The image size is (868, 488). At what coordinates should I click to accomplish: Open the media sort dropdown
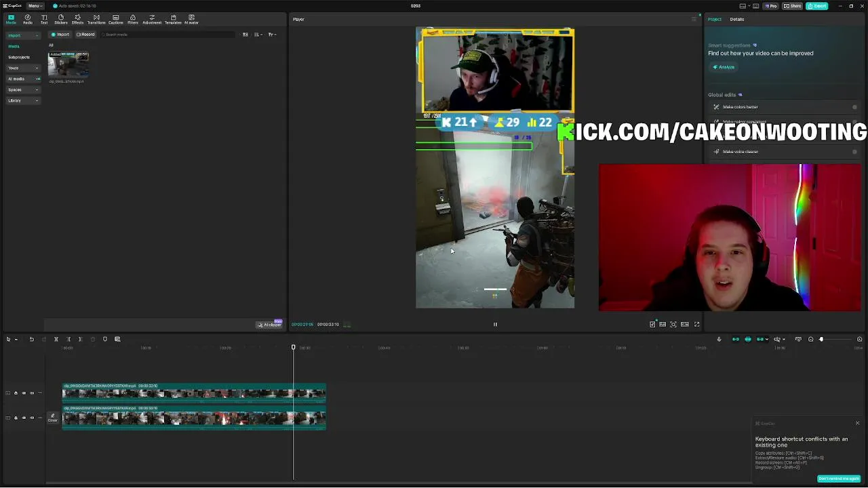258,35
